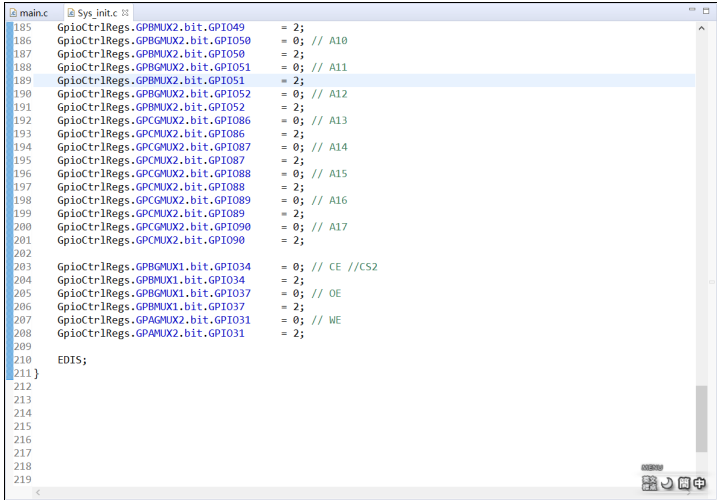Toggle the 中 Chinese input mode button
The height and width of the screenshot is (500, 717).
coord(699,483)
